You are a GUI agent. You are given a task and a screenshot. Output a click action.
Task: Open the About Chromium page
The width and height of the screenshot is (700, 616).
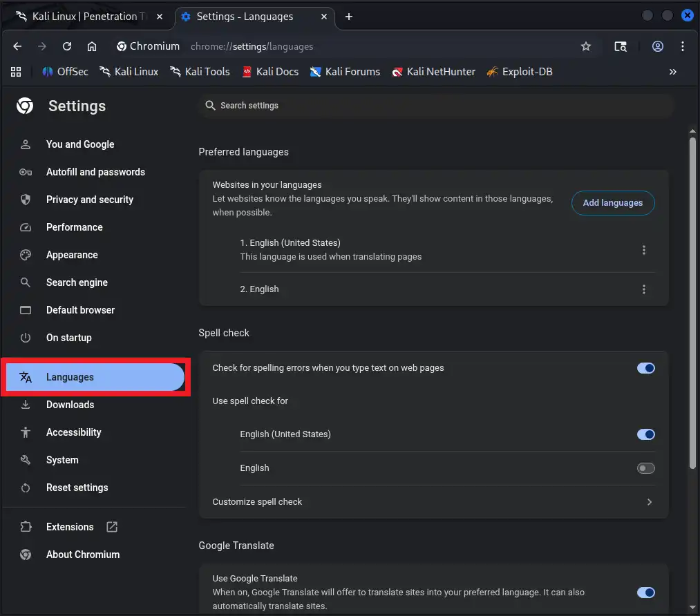tap(82, 555)
